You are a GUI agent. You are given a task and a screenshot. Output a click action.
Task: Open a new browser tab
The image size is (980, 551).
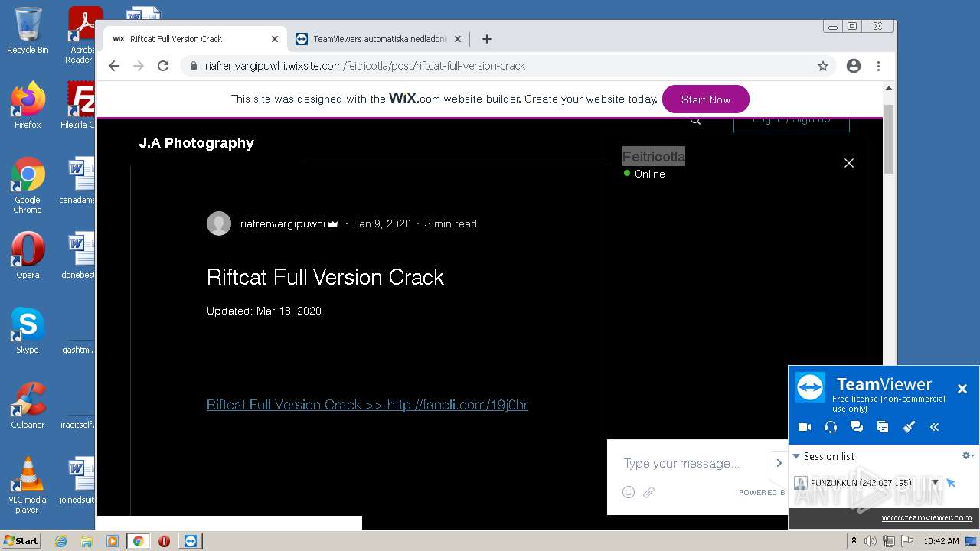(486, 39)
